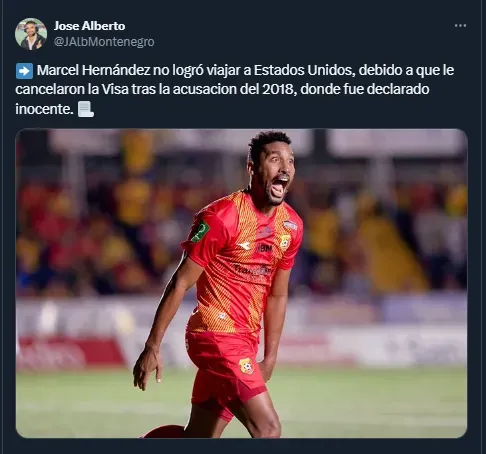Click the sponsor text across the jersey front

pyautogui.click(x=254, y=270)
